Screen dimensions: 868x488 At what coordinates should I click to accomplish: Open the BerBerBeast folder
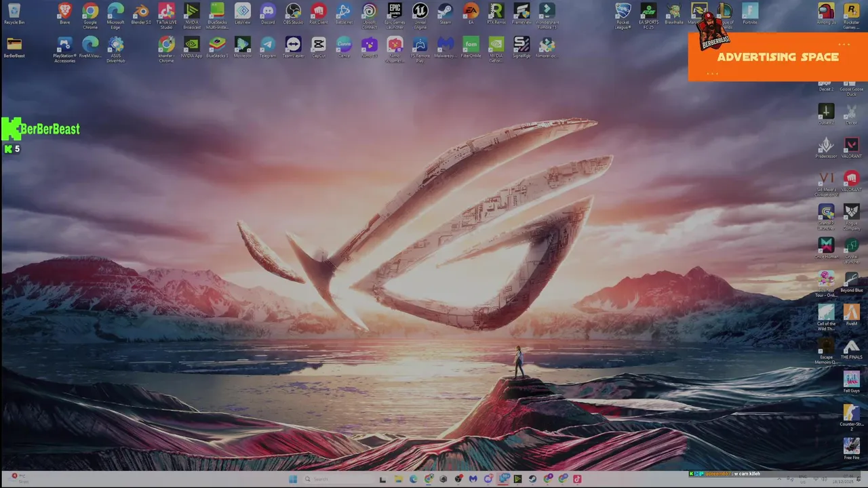point(14,47)
